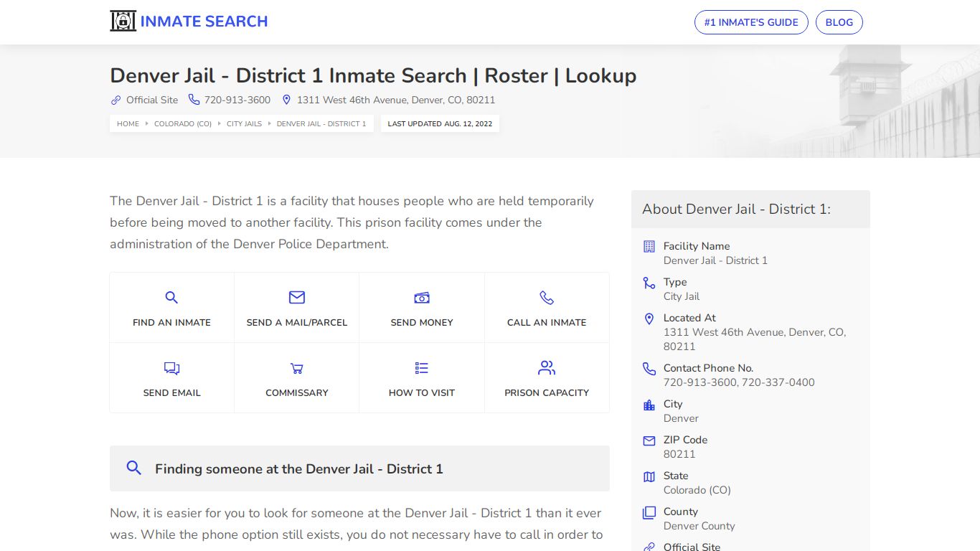The image size is (980, 551).
Task: Visit the Official Site link under title
Action: (152, 100)
